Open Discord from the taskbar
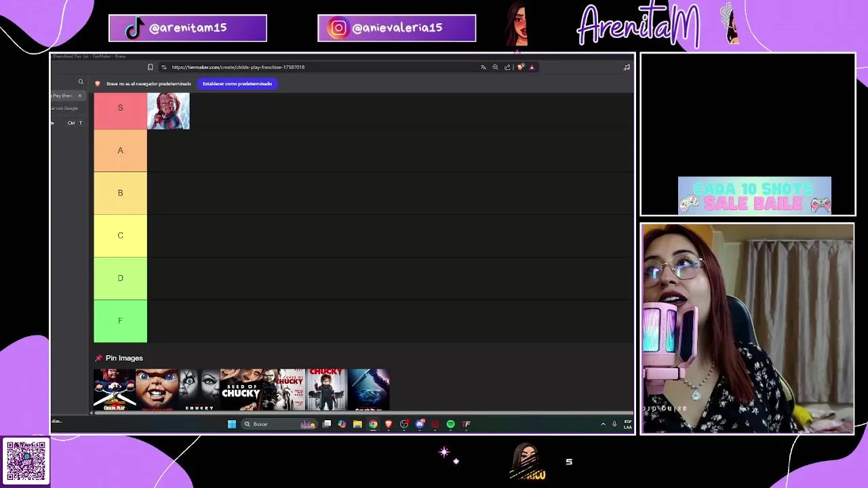868x488 pixels. pos(420,424)
